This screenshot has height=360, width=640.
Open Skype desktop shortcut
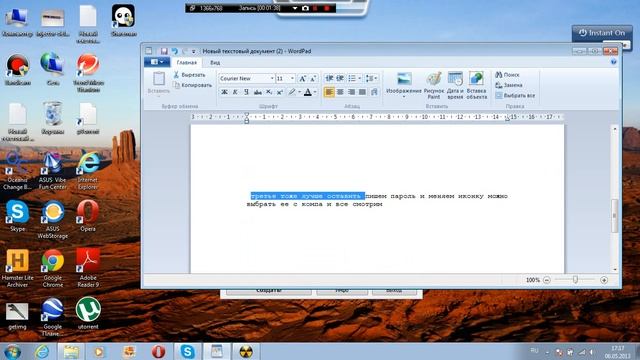[x=18, y=216]
